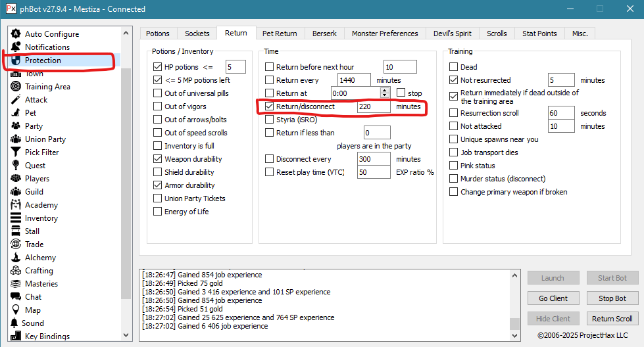Open Stall using its shop icon
This screenshot has width=644, height=347.
[x=15, y=231]
